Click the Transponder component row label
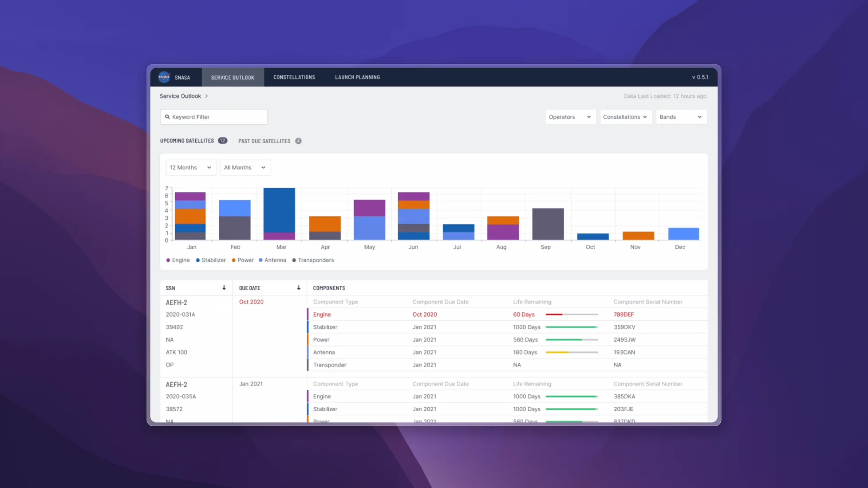Screen dimensions: 868x488 coord(329,365)
